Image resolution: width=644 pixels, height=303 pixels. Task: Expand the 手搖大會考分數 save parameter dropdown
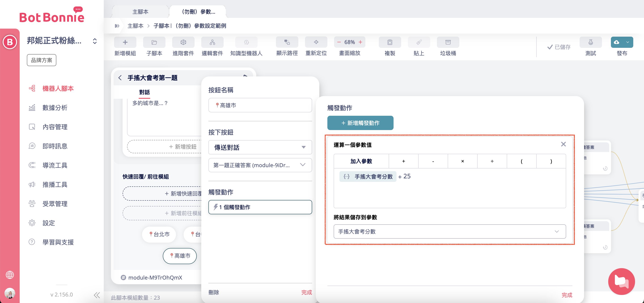tap(449, 231)
